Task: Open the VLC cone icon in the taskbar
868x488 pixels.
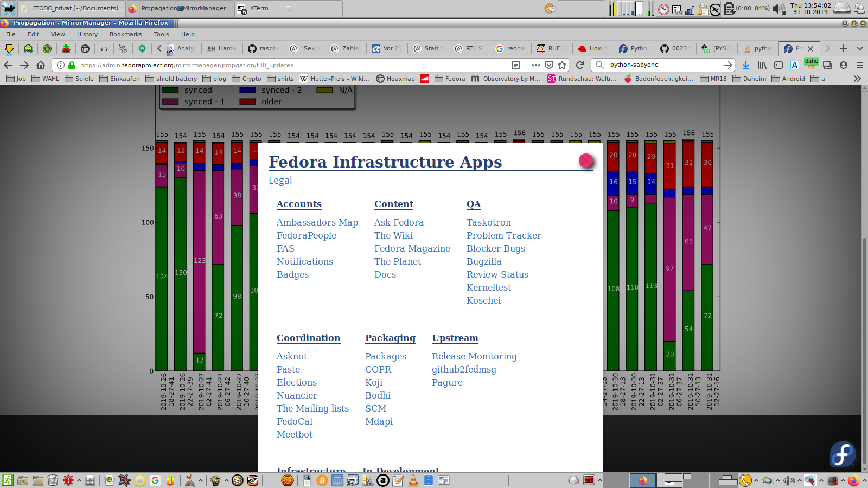Action: pos(413,480)
